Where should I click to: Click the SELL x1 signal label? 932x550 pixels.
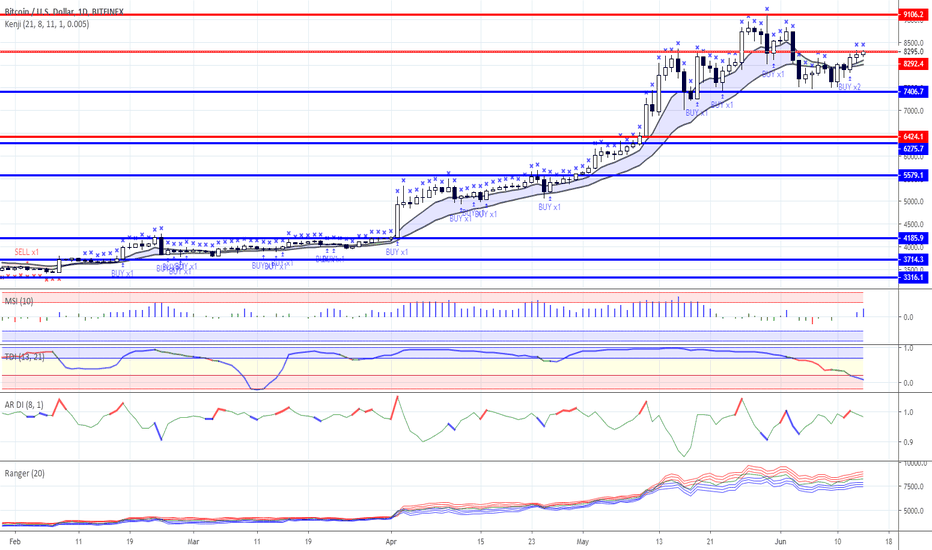click(27, 252)
